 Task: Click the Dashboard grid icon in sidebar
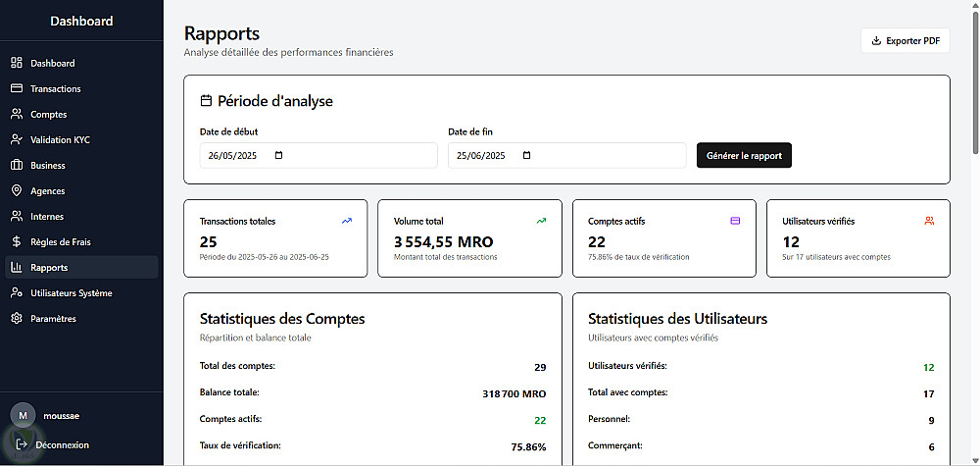[17, 64]
